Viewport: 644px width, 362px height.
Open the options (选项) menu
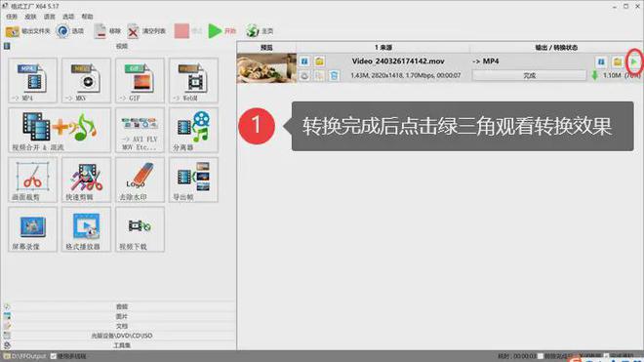(68, 17)
